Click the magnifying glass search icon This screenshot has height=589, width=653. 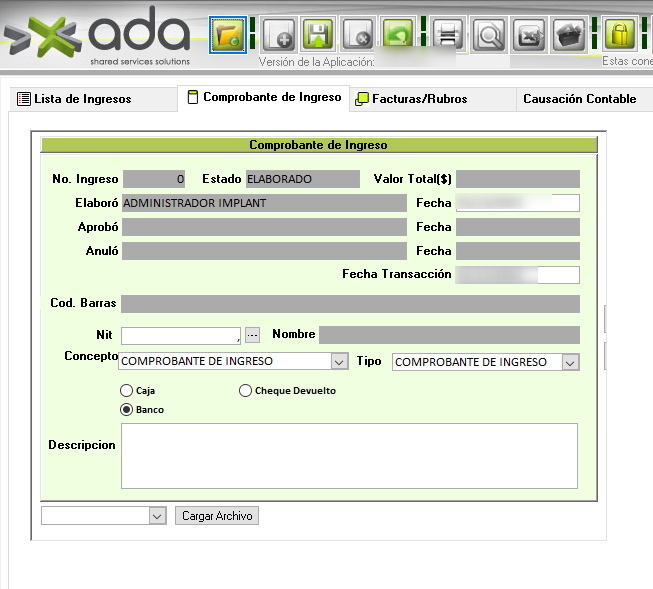[489, 36]
